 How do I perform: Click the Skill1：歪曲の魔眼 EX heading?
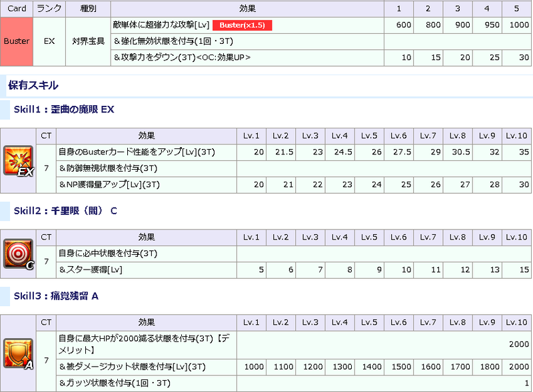coord(64,109)
